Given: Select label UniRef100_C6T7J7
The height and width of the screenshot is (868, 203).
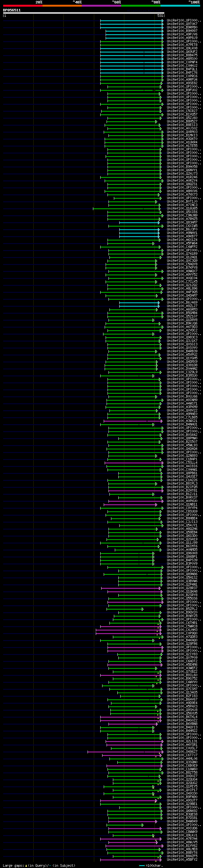Looking at the screenshot, I should click(182, 755).
